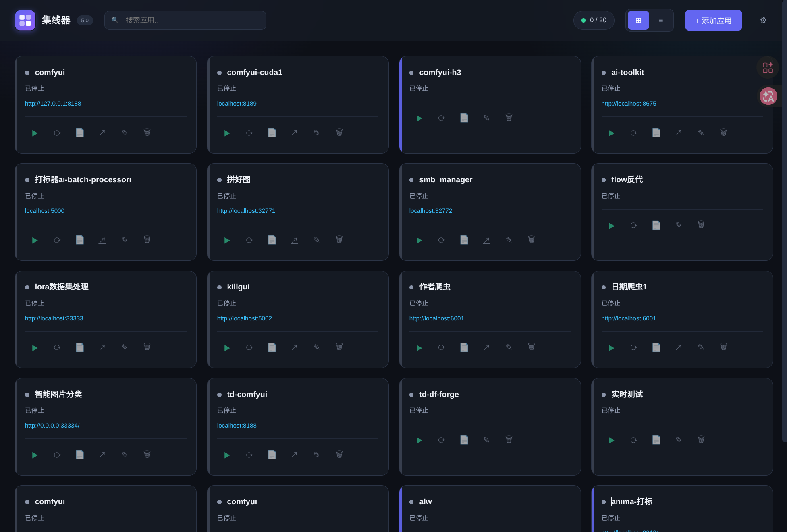Open settings with the gear icon
Viewport: 787px width, 532px height.
pyautogui.click(x=763, y=20)
